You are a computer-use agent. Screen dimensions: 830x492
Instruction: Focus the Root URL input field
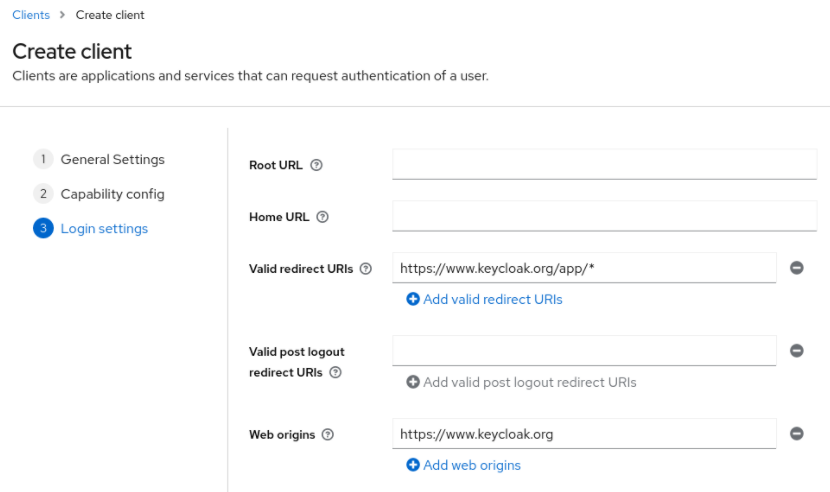pyautogui.click(x=604, y=164)
